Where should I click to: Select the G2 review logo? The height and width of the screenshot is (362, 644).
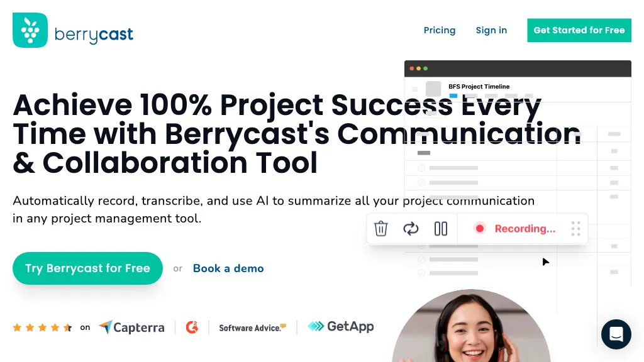(x=192, y=327)
